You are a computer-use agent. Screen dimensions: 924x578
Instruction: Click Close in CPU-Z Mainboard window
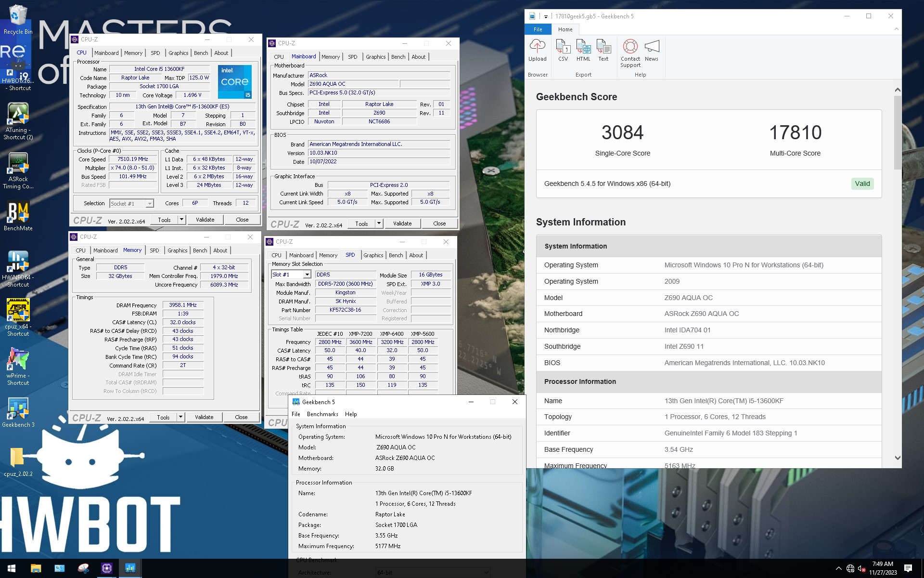[x=439, y=223]
